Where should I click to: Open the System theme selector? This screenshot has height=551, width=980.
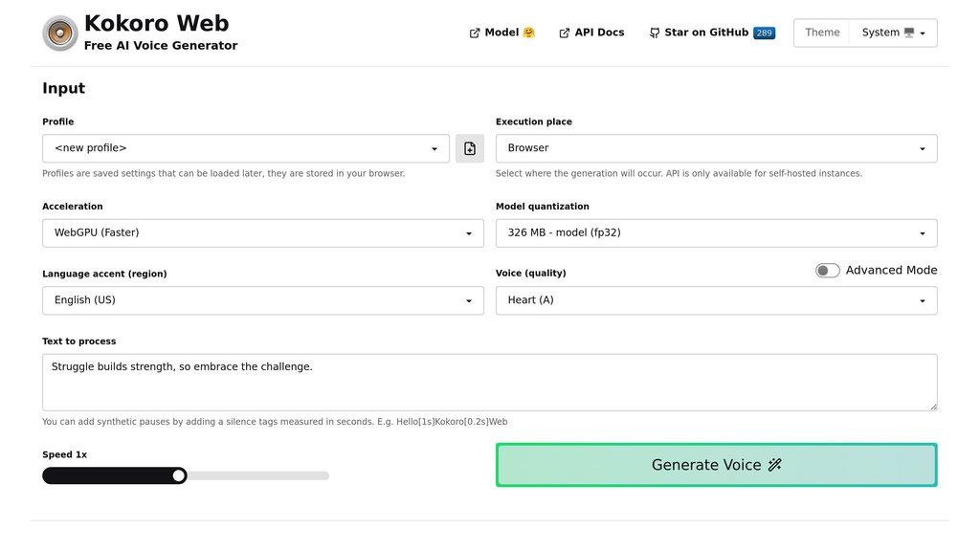(x=894, y=33)
